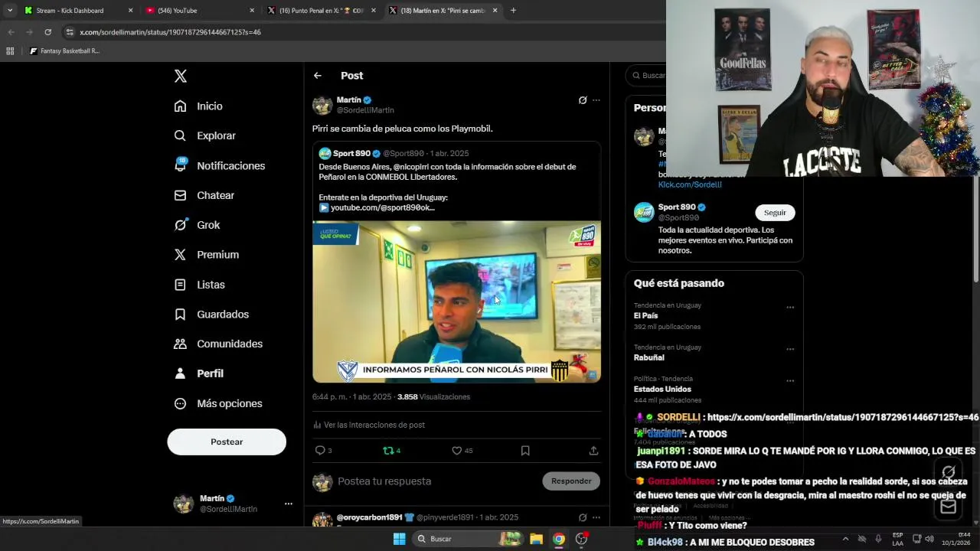The image size is (980, 551).
Task: Open Inicio home icon
Action: (x=180, y=106)
